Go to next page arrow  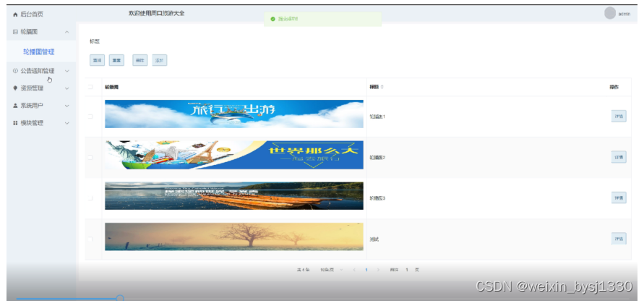pyautogui.click(x=378, y=270)
